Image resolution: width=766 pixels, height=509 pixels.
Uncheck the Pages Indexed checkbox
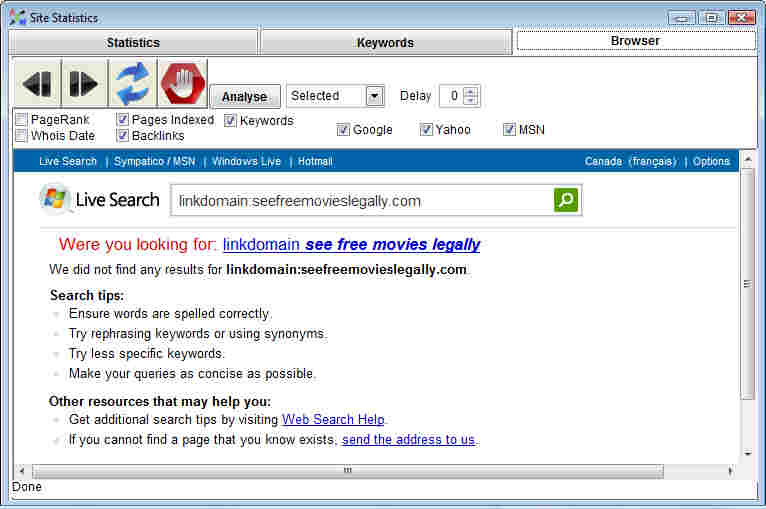123,120
